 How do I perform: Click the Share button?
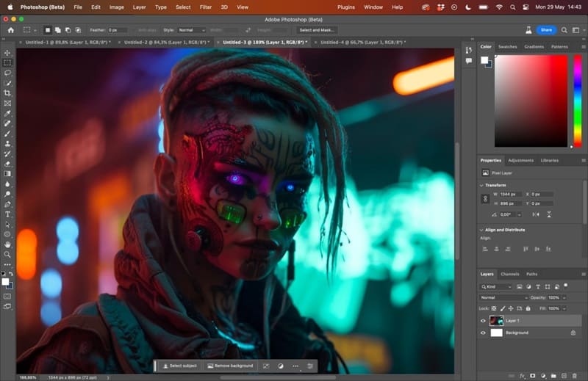pos(546,30)
